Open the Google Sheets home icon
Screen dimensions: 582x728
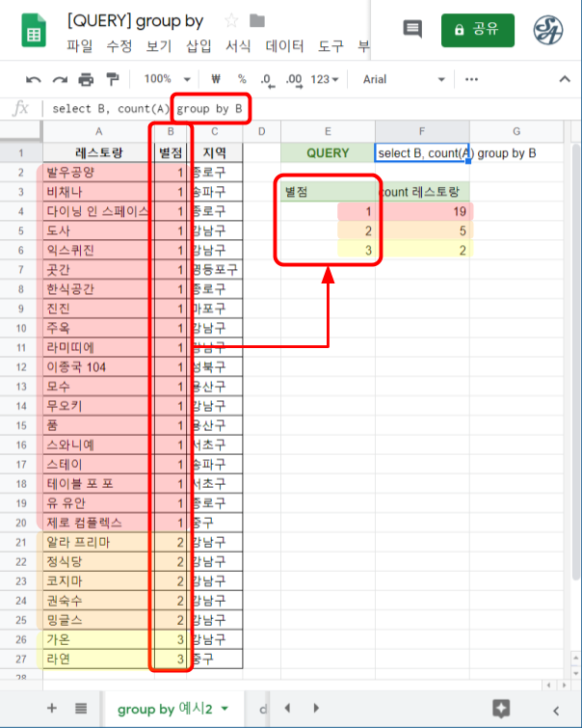tap(34, 31)
